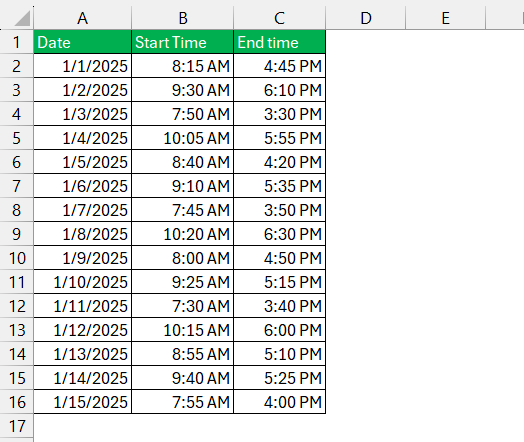Select column E header

[x=445, y=18]
